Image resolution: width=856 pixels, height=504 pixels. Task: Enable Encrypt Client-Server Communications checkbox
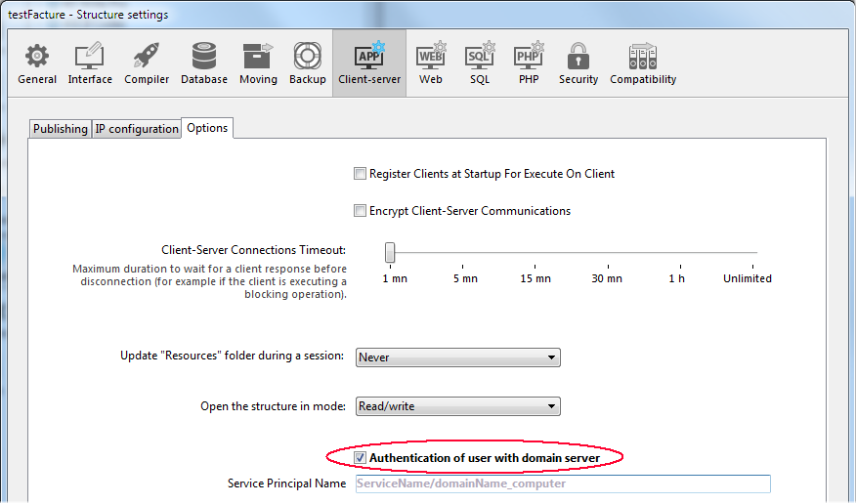pyautogui.click(x=360, y=211)
